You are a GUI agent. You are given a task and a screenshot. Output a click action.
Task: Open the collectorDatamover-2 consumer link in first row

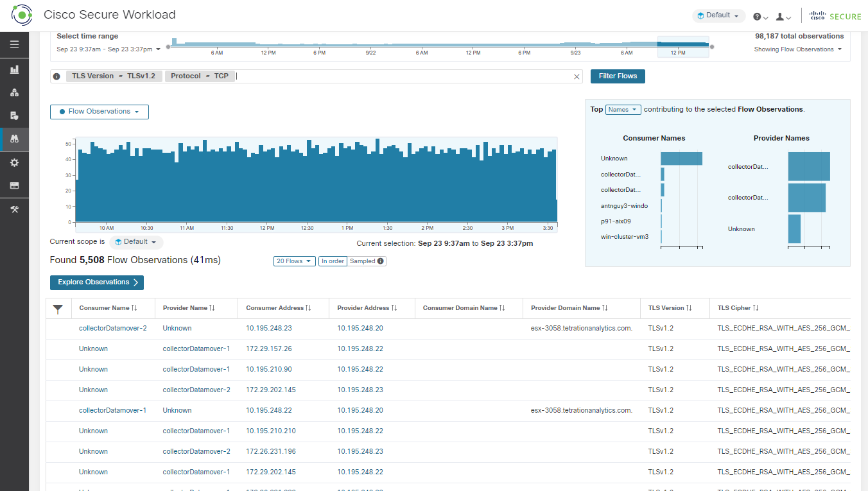click(x=113, y=328)
